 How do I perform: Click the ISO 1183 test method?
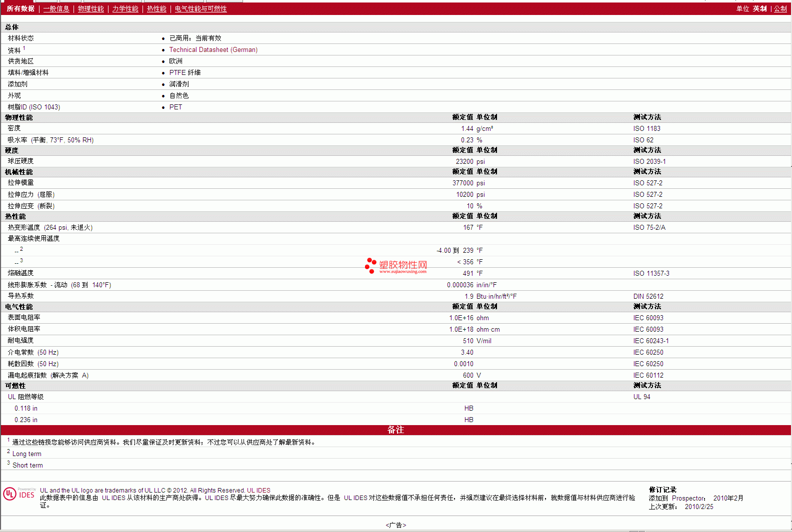pyautogui.click(x=647, y=129)
